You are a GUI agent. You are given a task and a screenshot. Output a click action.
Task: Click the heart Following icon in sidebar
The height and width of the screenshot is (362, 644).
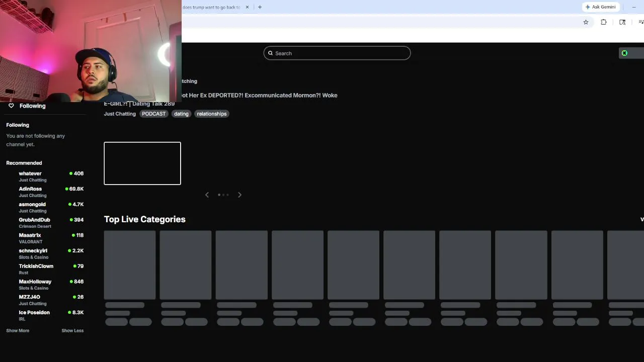[x=11, y=106]
